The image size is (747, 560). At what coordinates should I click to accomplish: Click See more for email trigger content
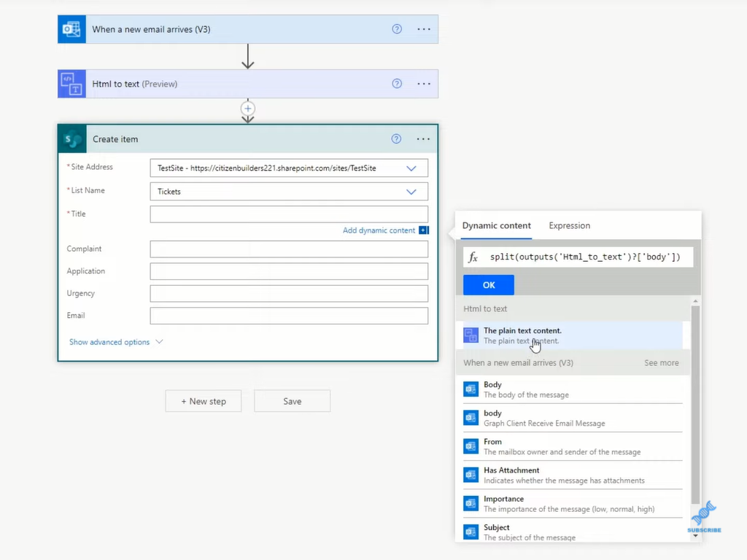(661, 363)
